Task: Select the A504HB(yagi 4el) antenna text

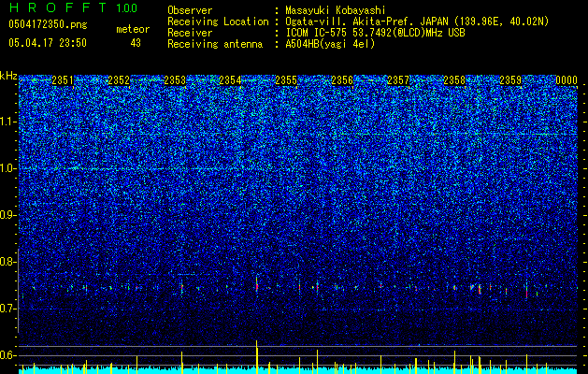Action: 330,44
